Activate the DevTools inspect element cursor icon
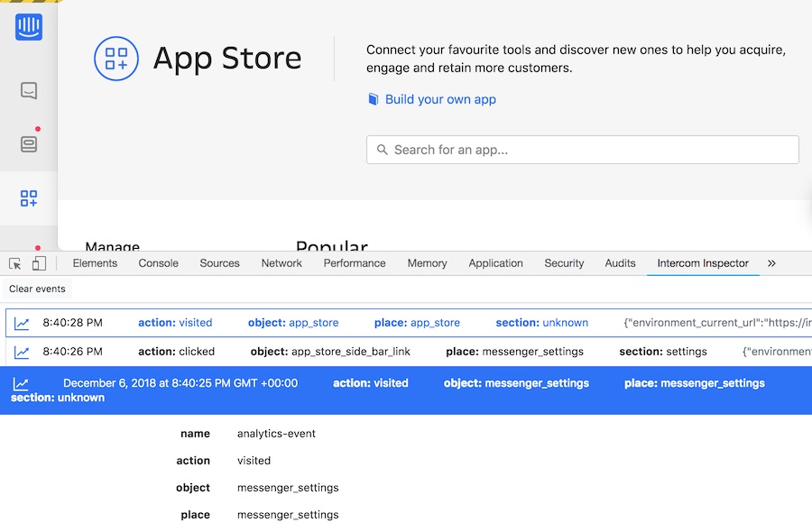This screenshot has width=812, height=523. (x=15, y=263)
